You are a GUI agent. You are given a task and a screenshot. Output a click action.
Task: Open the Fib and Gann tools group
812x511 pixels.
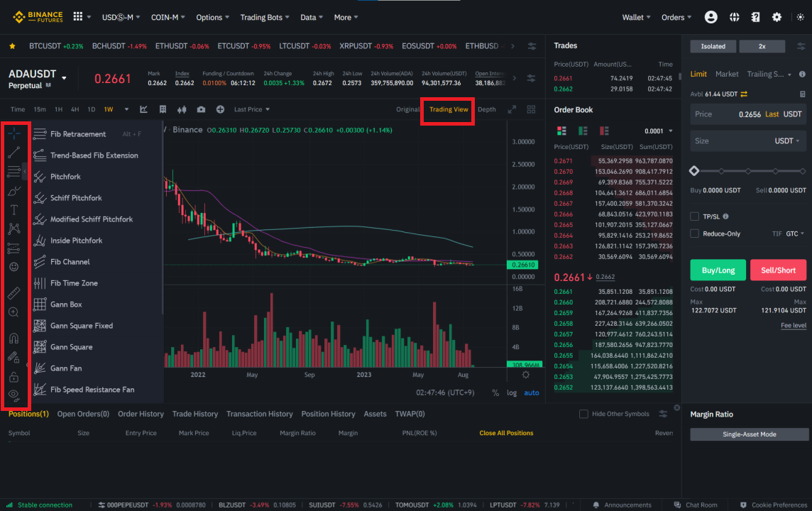[x=14, y=171]
